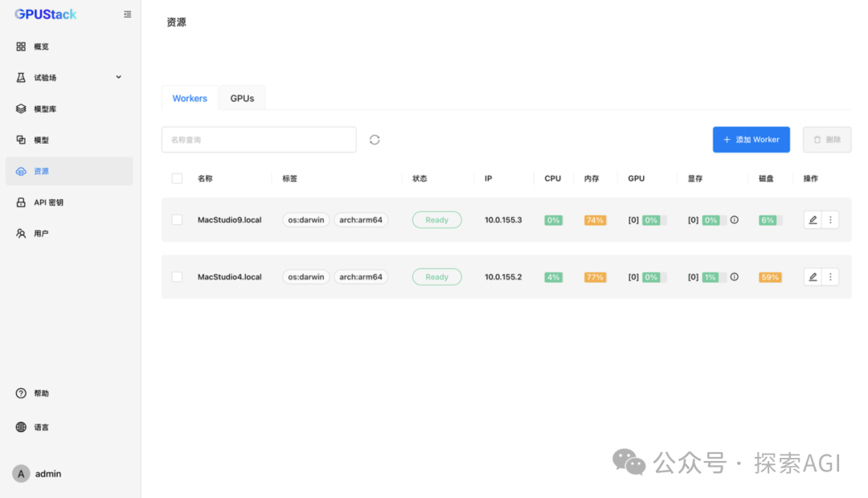Image resolution: width=868 pixels, height=498 pixels.
Task: Focus the 名称查询 name search field
Action: (259, 140)
